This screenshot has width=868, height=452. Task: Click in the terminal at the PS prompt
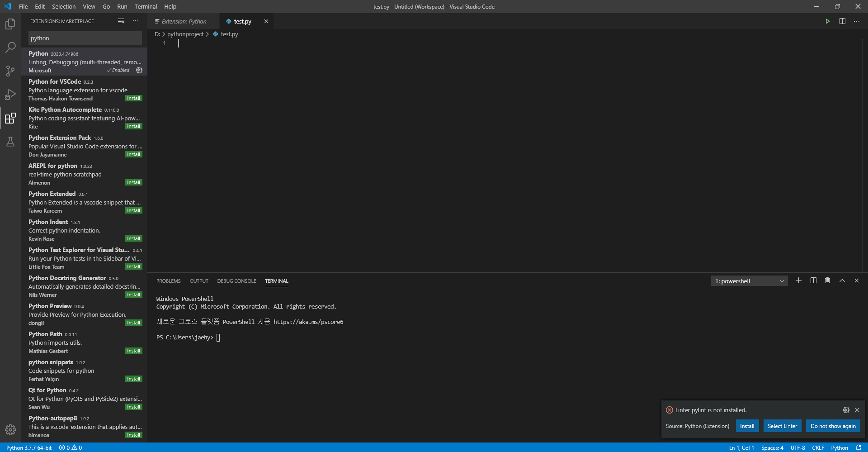(x=218, y=337)
